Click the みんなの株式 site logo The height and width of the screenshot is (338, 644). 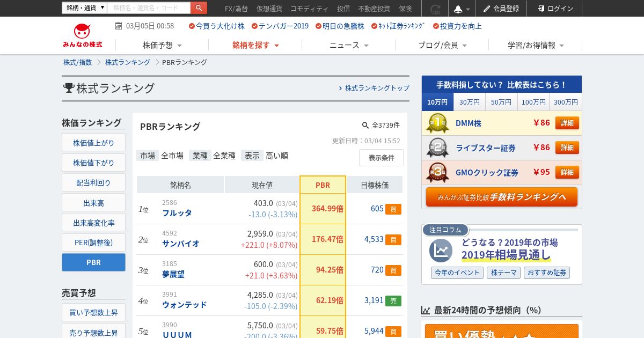pos(82,35)
